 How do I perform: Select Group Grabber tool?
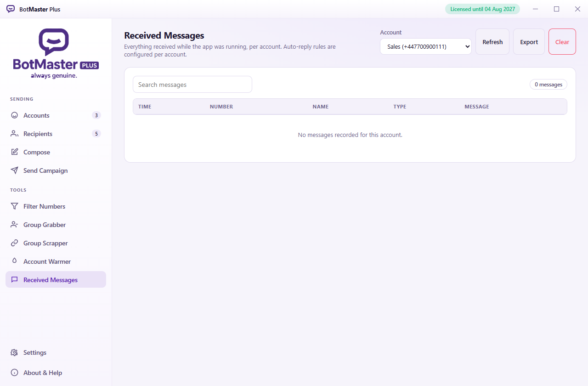[56, 225]
